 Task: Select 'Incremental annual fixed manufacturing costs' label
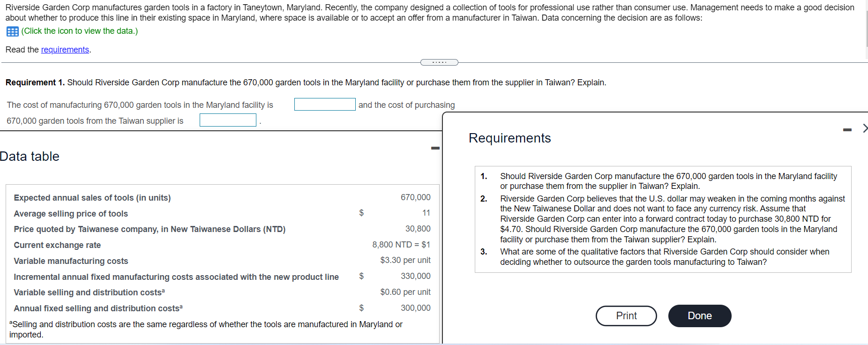[x=176, y=277]
